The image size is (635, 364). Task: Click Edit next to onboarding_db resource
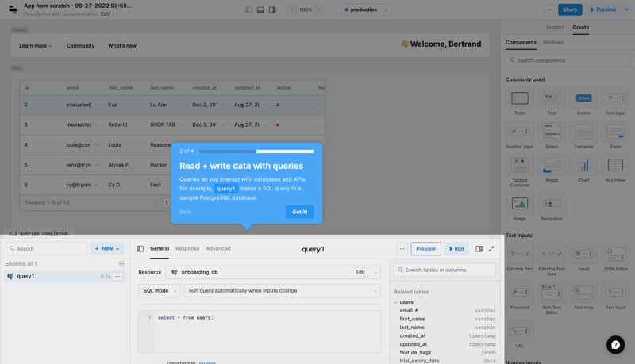click(360, 272)
